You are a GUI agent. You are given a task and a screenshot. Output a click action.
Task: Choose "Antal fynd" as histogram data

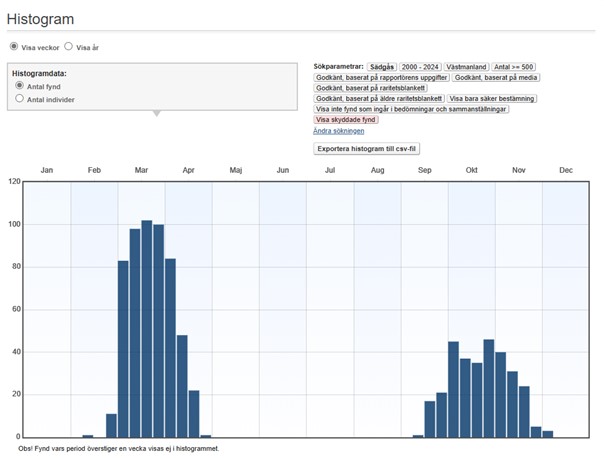click(x=20, y=87)
